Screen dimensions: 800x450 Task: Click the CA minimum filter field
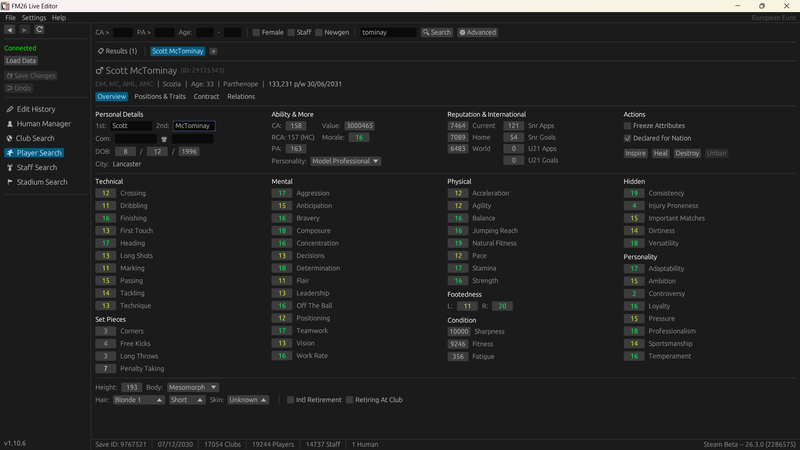[122, 32]
